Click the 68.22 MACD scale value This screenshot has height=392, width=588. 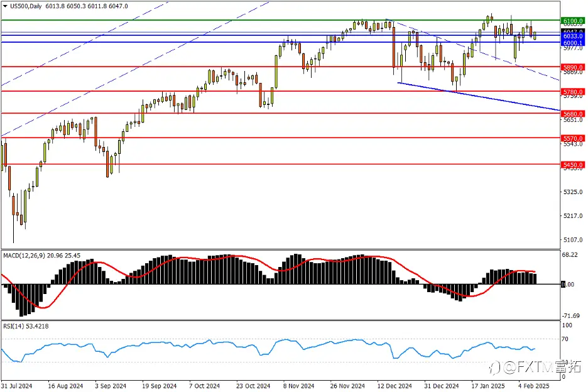tap(570, 255)
